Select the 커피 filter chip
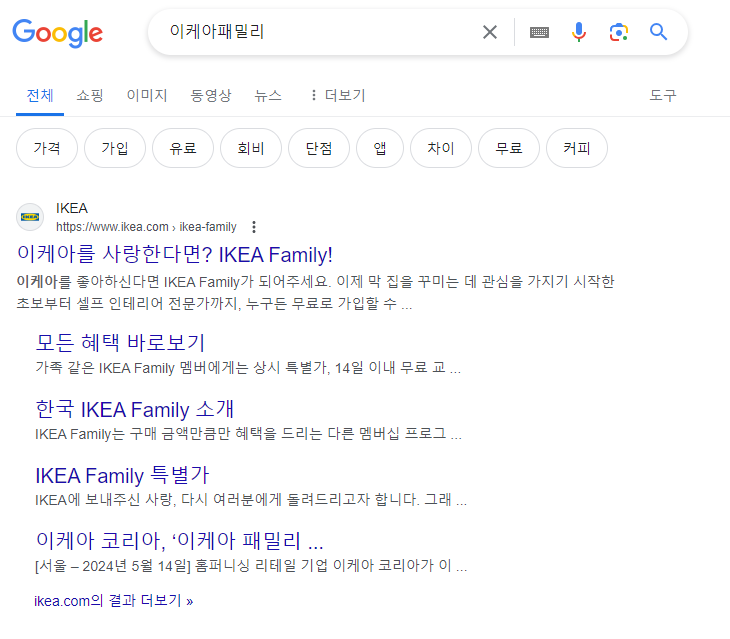The image size is (730, 639). pos(577,148)
